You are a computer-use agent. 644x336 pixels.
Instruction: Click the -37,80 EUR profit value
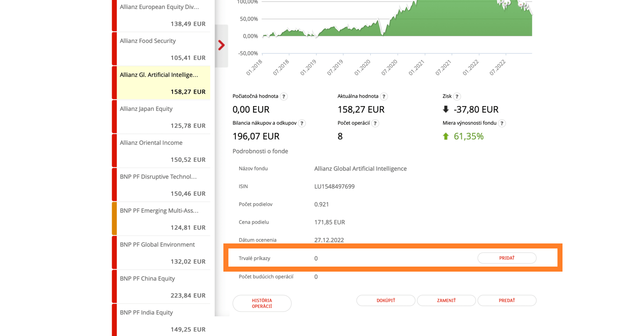(x=476, y=109)
